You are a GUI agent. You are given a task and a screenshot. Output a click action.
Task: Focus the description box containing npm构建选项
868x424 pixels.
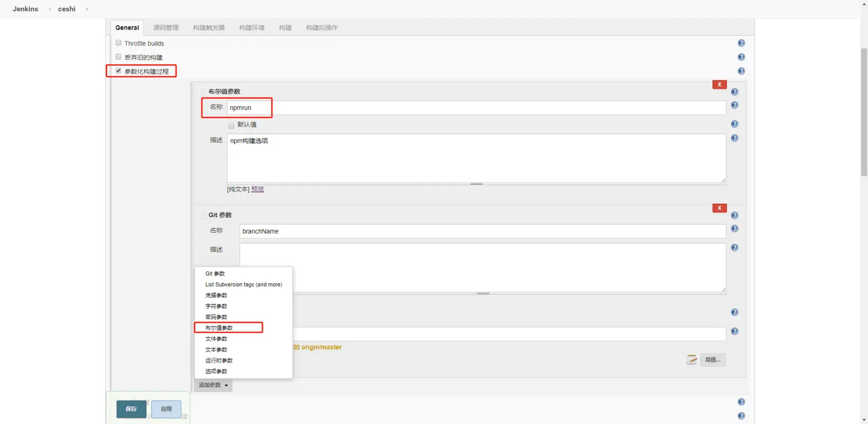pyautogui.click(x=476, y=158)
